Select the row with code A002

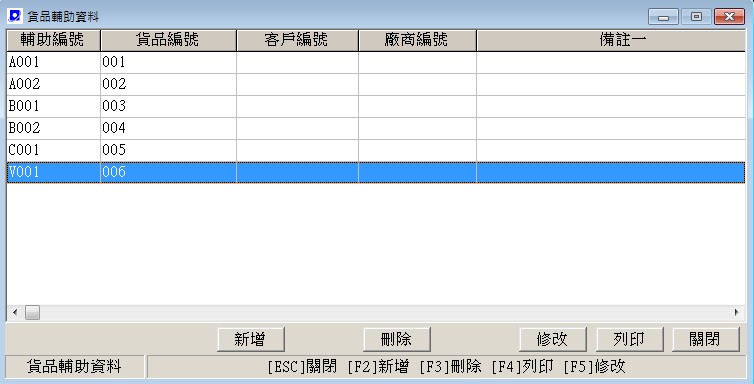click(376, 85)
